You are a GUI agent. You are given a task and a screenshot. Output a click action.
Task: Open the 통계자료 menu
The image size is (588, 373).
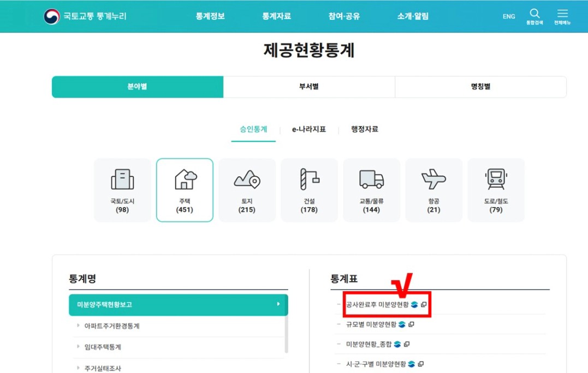tap(276, 16)
